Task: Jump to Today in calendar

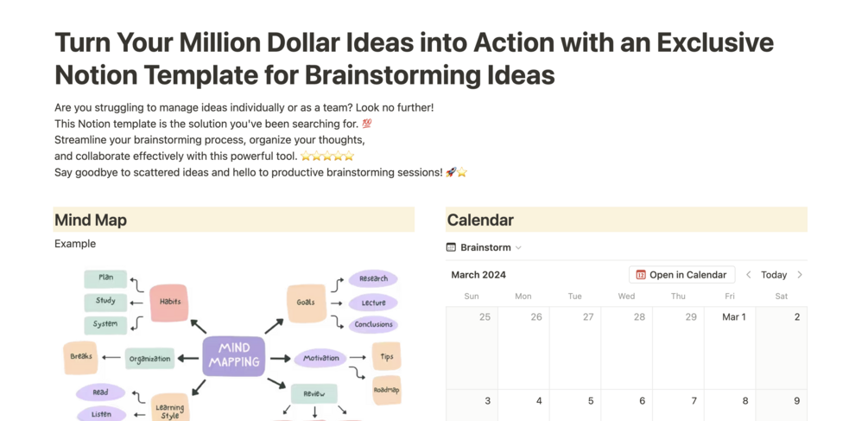Action: tap(774, 275)
